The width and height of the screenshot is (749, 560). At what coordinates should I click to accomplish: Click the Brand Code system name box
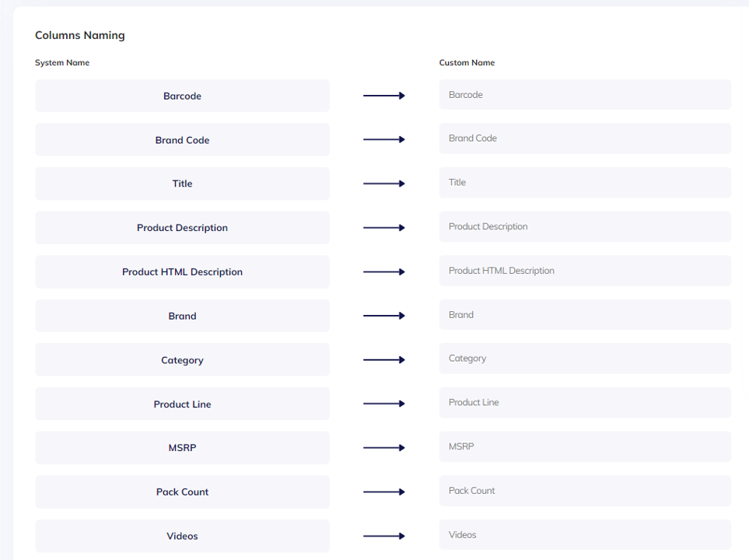point(182,140)
